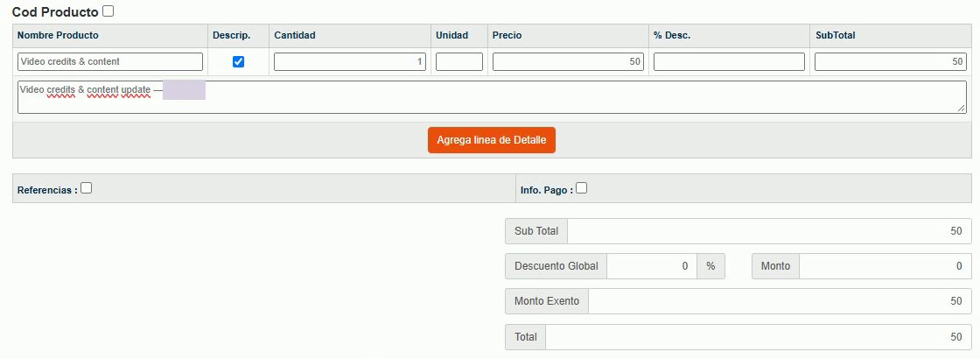Click the Sub Total summary field
Viewport: 980px width, 359px height.
coord(769,231)
